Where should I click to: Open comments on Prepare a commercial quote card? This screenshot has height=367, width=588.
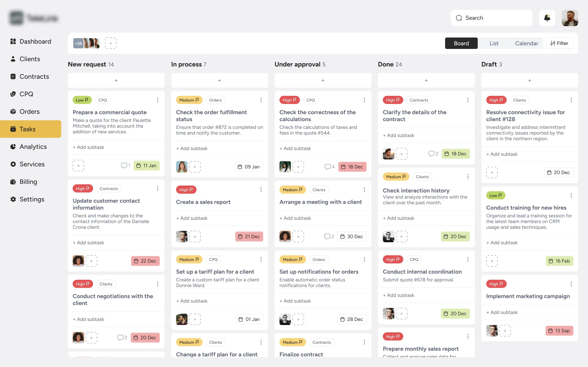click(125, 166)
